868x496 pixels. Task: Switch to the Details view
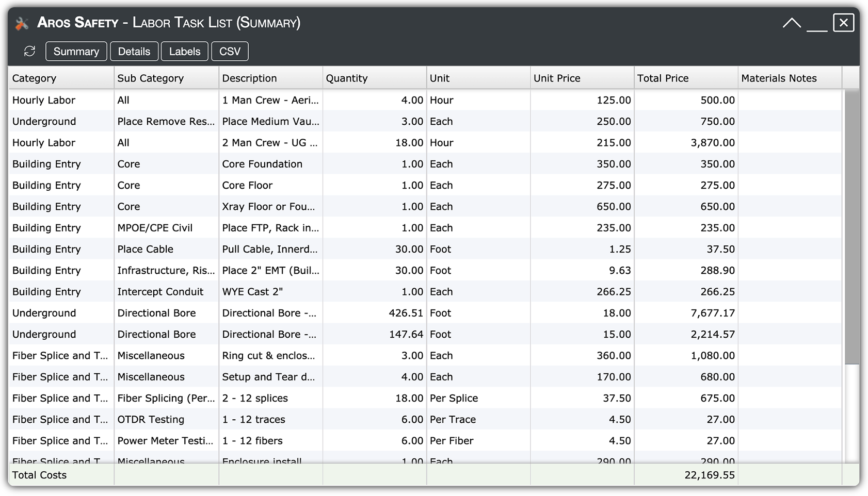click(134, 52)
